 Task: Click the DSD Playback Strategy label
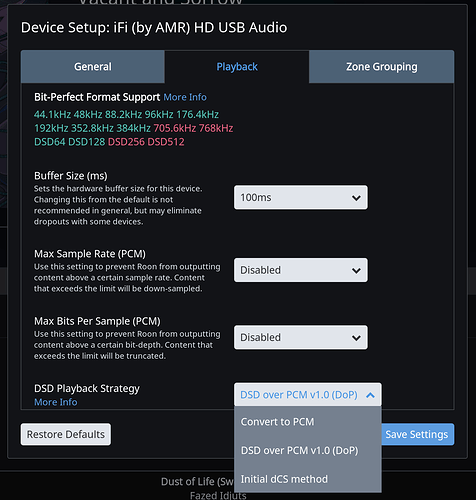point(87,388)
